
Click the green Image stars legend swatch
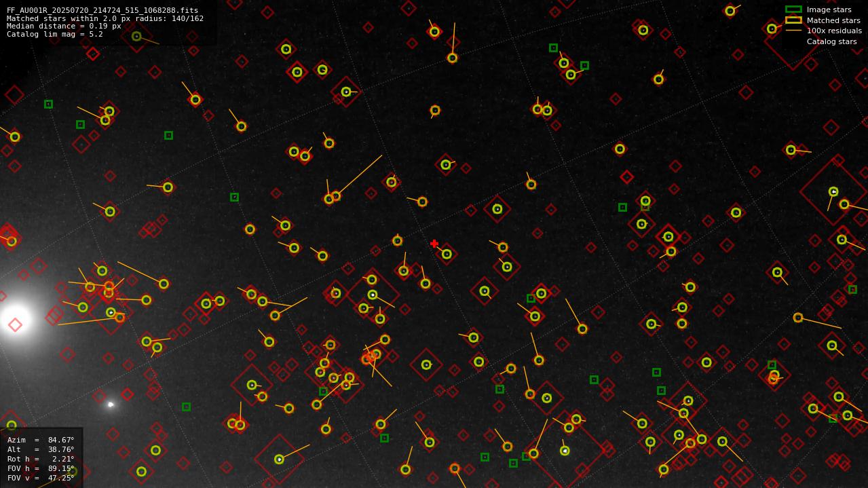[793, 10]
